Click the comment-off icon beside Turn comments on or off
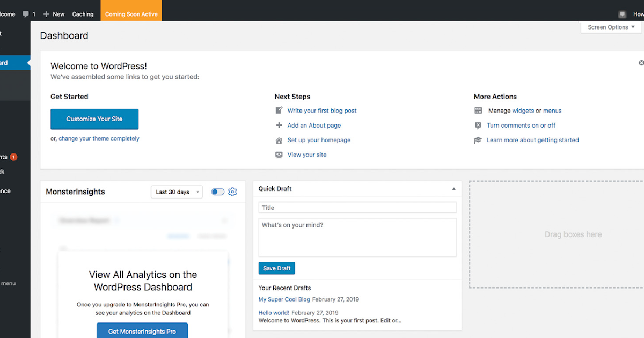Screen dimensions: 644x338 click(478, 126)
